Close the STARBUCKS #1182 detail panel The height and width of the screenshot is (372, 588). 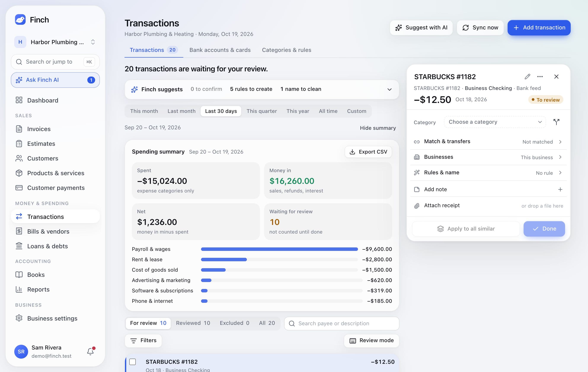pyautogui.click(x=556, y=77)
